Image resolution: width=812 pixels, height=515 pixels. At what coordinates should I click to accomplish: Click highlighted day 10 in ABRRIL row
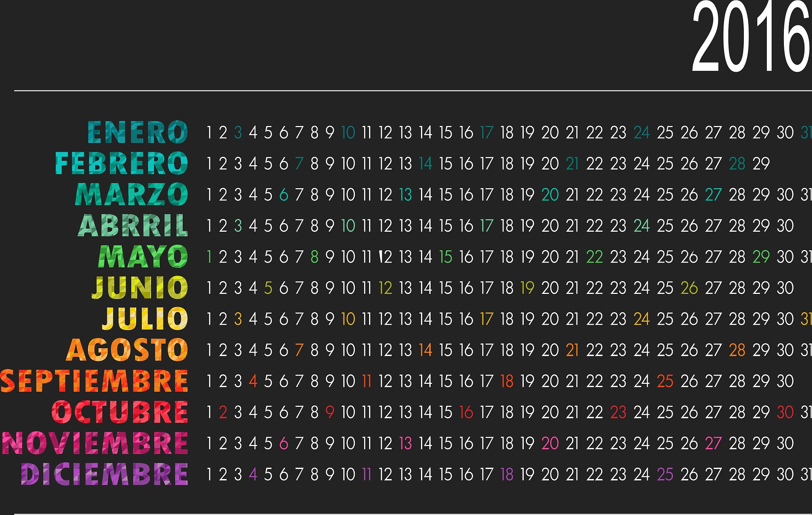(348, 226)
